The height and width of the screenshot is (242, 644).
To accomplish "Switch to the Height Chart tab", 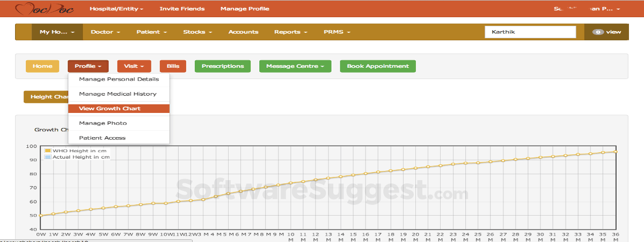I will point(46,97).
